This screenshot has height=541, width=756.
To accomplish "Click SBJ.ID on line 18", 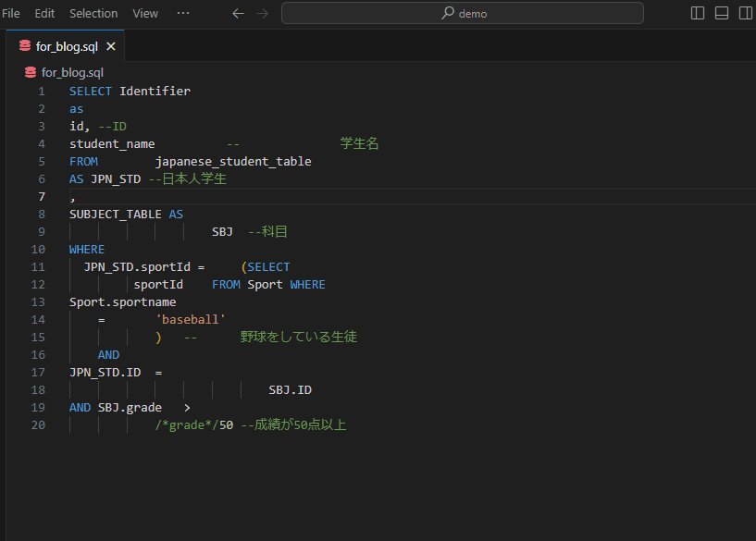I will (291, 390).
